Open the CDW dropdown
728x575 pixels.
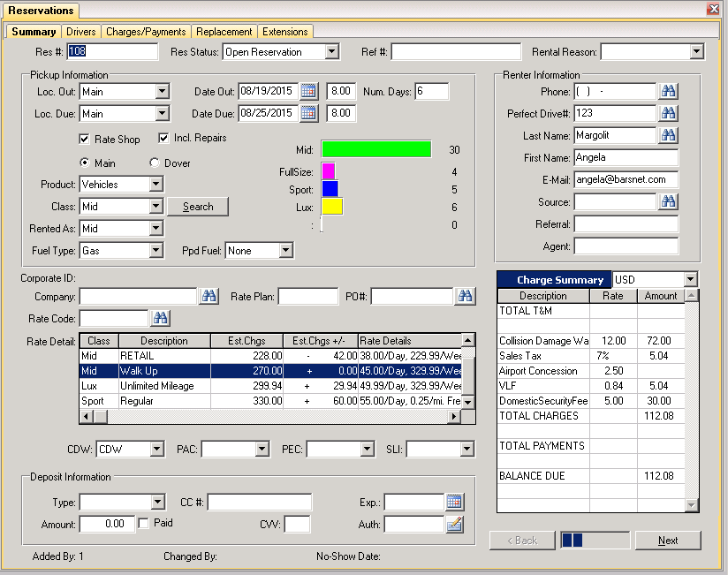(x=157, y=449)
